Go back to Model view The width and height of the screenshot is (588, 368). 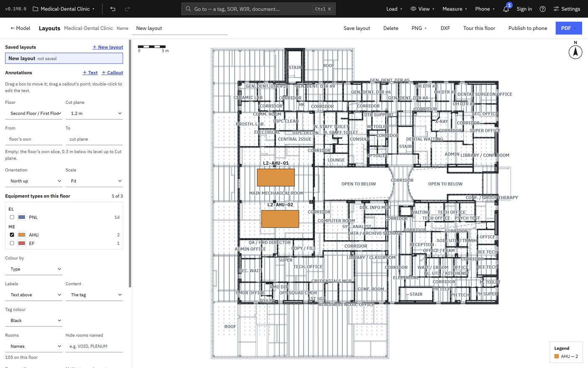(x=20, y=28)
